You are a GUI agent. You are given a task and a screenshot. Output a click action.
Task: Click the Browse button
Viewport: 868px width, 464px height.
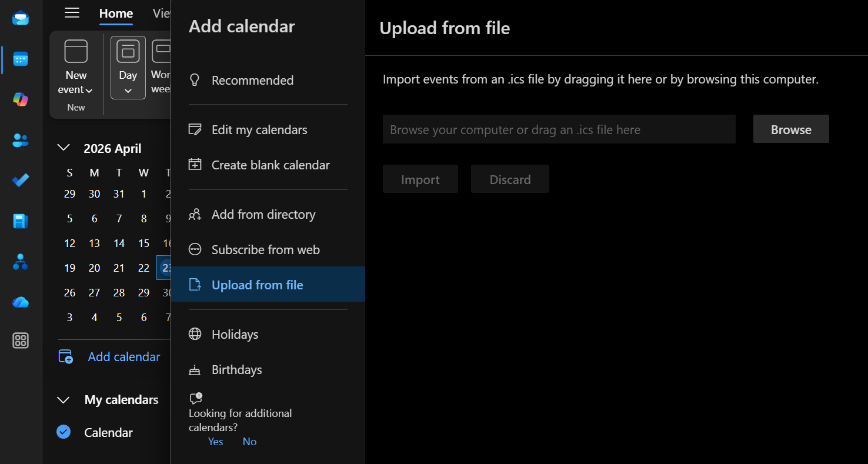(x=791, y=129)
